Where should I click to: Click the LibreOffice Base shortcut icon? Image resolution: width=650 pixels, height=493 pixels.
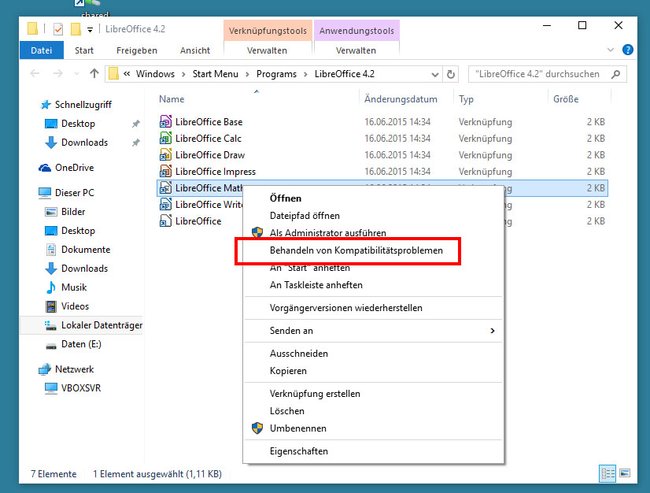(x=165, y=121)
